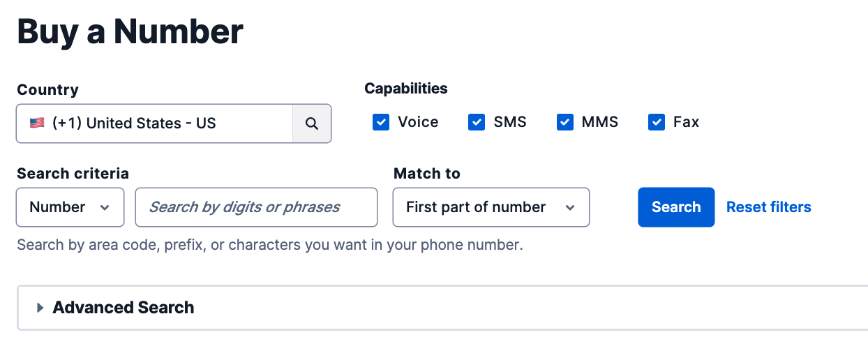
Task: Click the Fax checkbox label text
Action: [686, 122]
